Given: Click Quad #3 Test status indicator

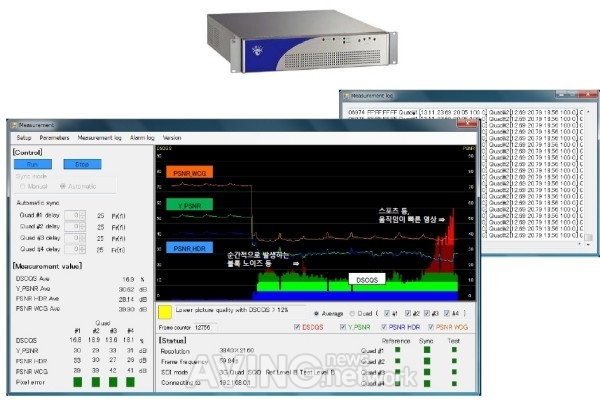Looking at the screenshot, I should click(454, 372).
